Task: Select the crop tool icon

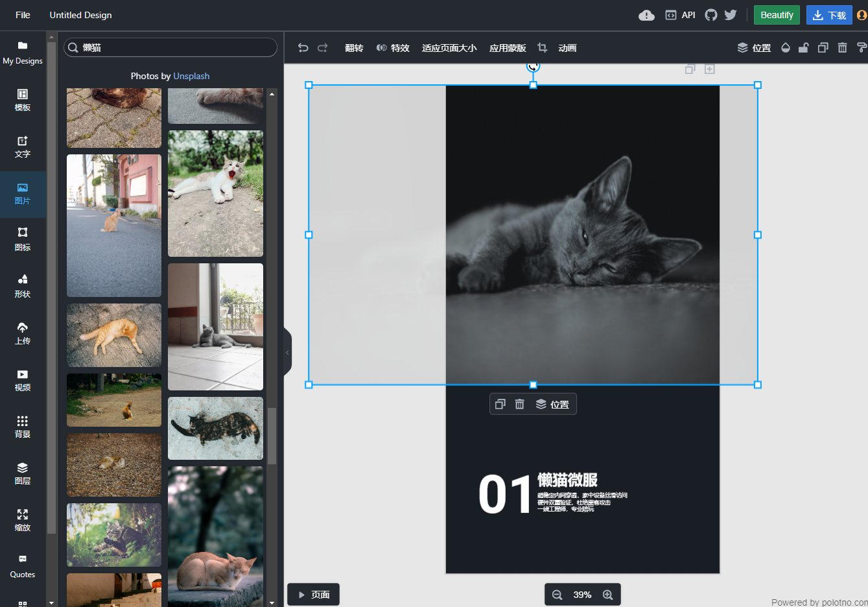Action: 543,48
